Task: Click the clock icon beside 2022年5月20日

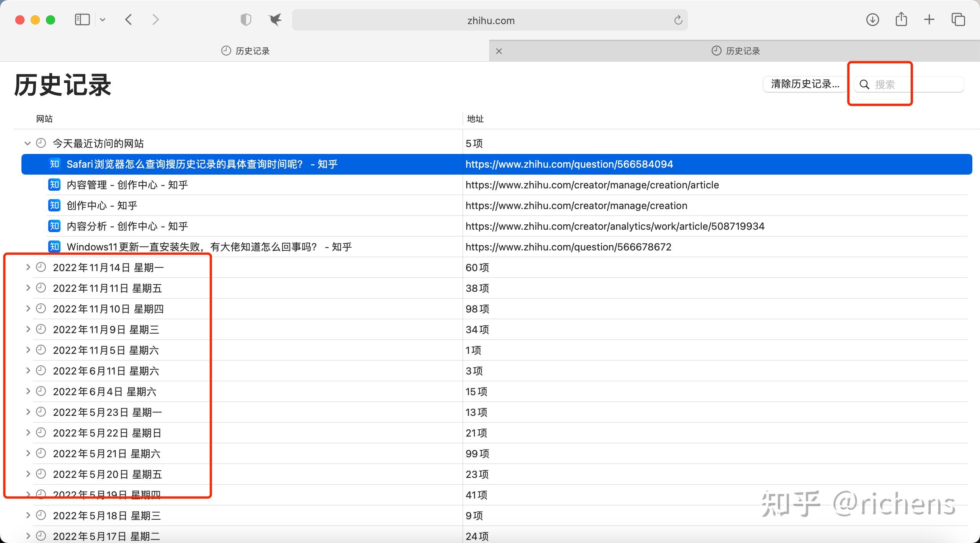Action: coord(41,474)
